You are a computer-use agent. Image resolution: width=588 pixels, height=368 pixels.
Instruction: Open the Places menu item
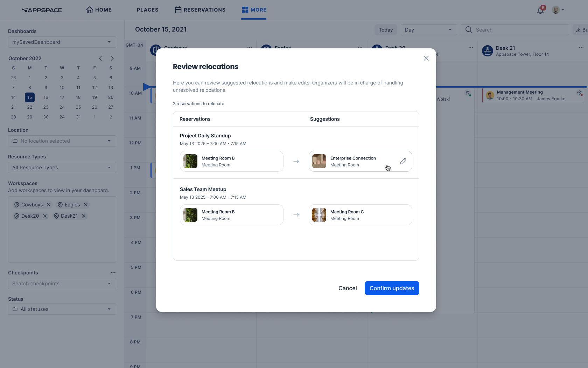coord(147,10)
